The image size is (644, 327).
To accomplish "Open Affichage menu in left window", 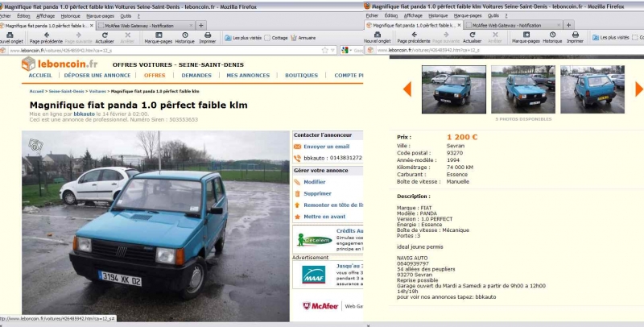I will pyautogui.click(x=45, y=16).
